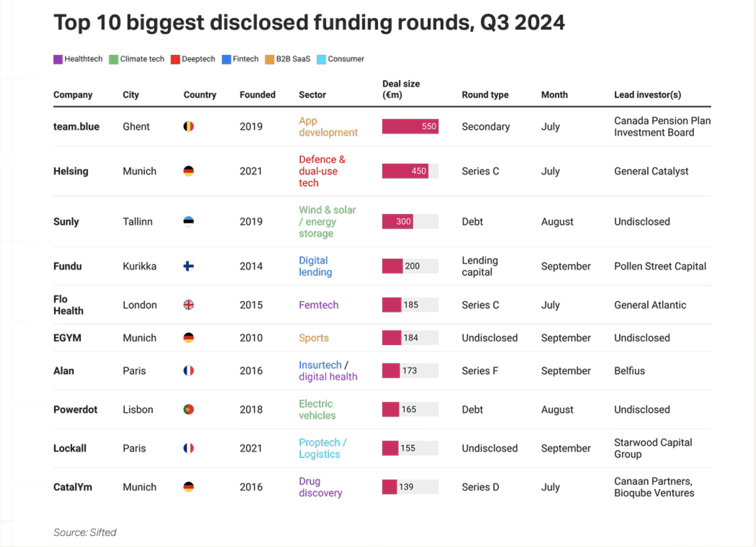Click the UK flag for Flo Health
Image resolution: width=756 pixels, height=547 pixels.
[188, 305]
